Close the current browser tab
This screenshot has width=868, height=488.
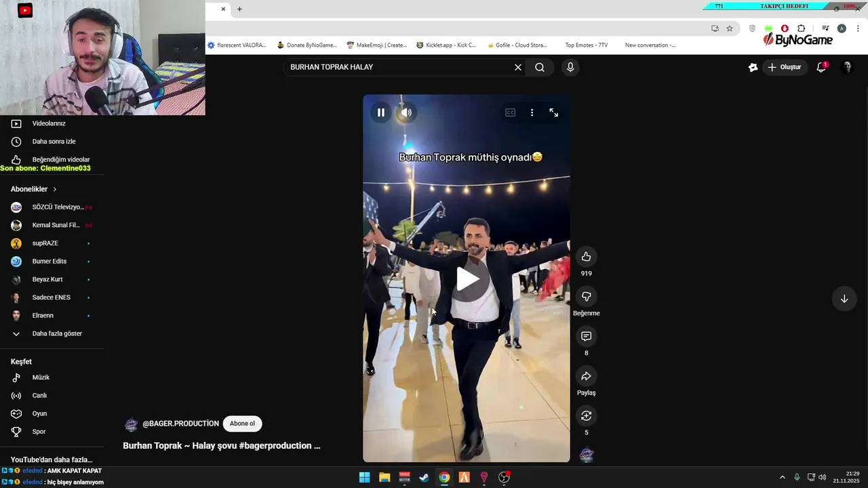[223, 9]
